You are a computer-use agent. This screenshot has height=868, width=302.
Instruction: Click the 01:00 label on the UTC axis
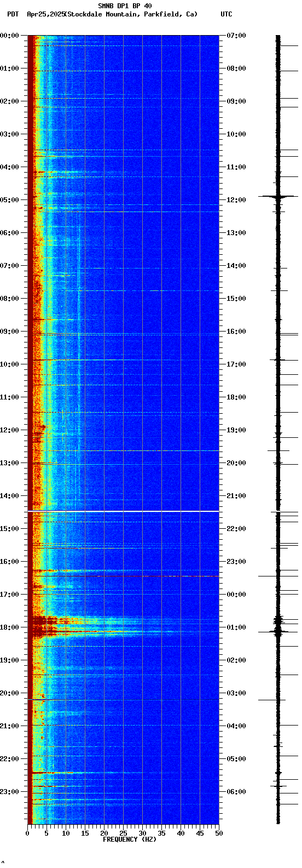coord(236,627)
